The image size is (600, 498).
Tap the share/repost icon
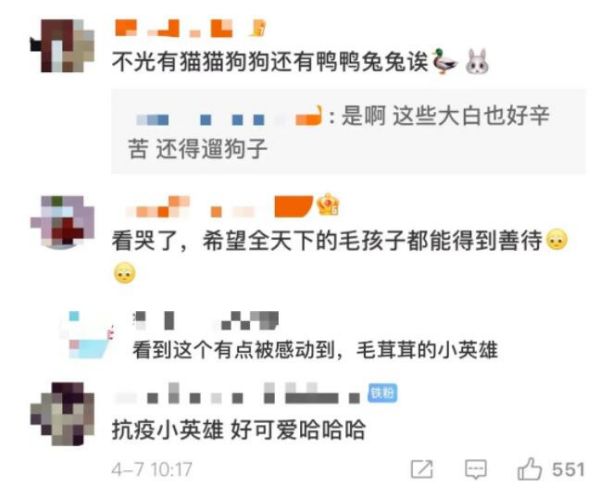coord(422,469)
